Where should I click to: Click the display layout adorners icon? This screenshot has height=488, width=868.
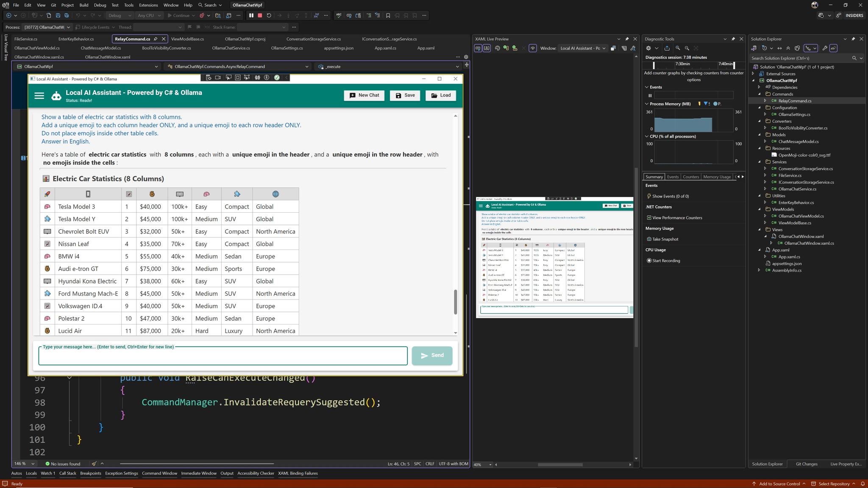click(237, 78)
